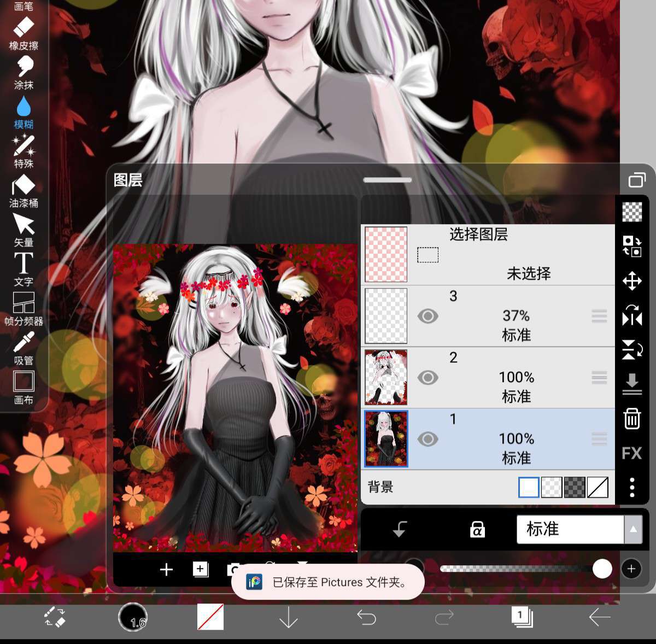Click the opacity slider handle
Viewport: 656px width, 644px height.
click(x=602, y=569)
